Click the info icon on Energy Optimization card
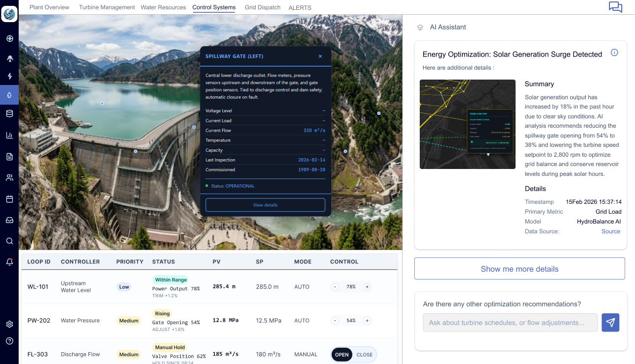The image size is (635, 364). click(x=614, y=53)
